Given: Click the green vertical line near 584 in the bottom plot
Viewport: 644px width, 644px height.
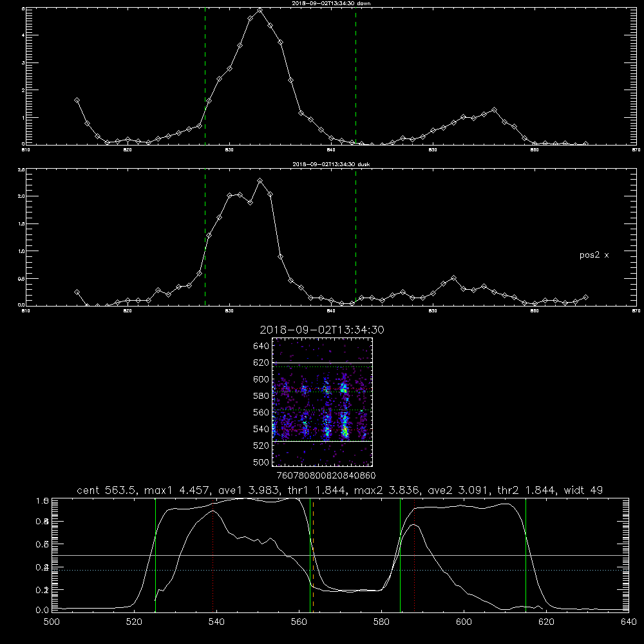Looking at the screenshot, I should (400, 554).
